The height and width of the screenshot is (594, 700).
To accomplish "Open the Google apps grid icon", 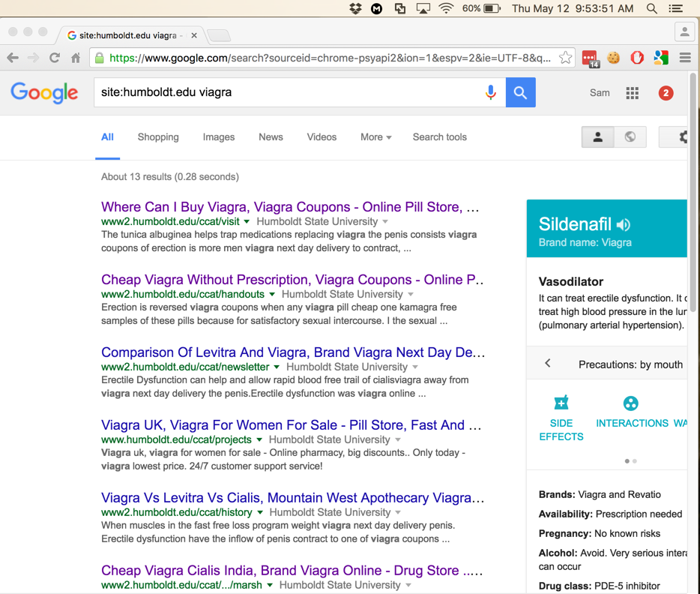I will click(x=632, y=93).
